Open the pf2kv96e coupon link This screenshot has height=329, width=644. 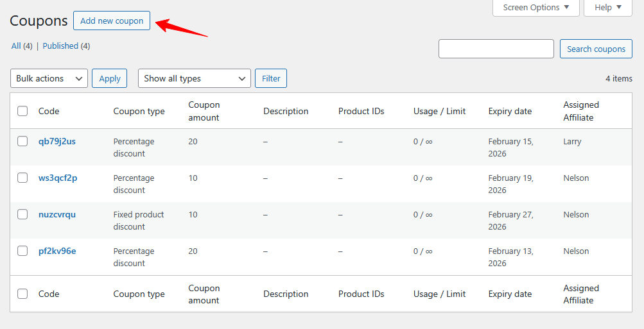(57, 251)
